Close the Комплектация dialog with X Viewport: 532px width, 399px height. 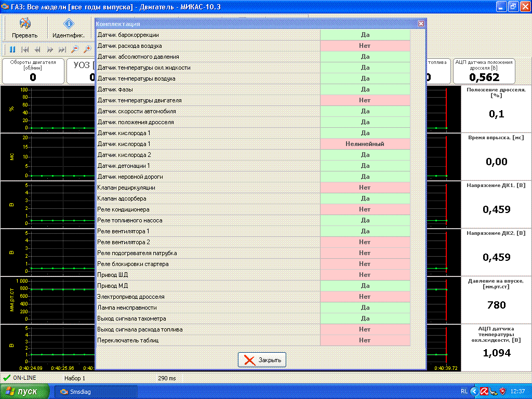[421, 24]
